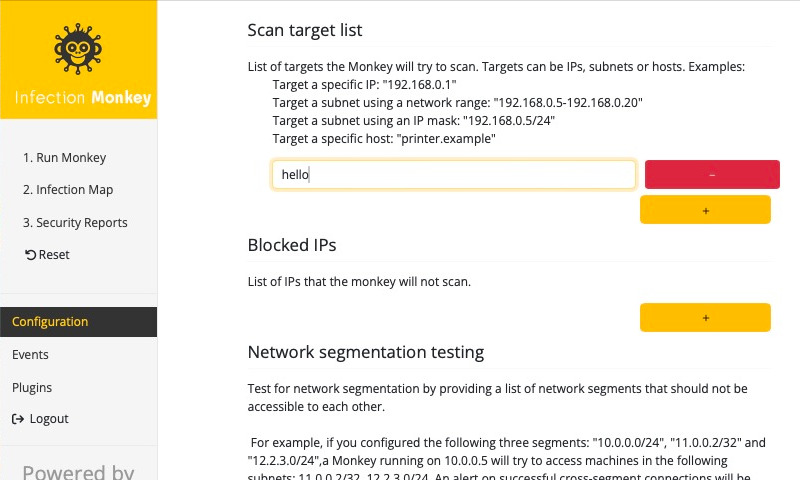Click the Logout arrow icon

(17, 419)
